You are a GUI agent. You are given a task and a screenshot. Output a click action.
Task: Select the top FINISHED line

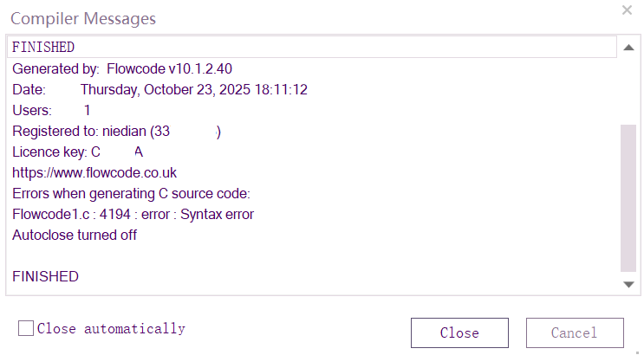[43, 47]
